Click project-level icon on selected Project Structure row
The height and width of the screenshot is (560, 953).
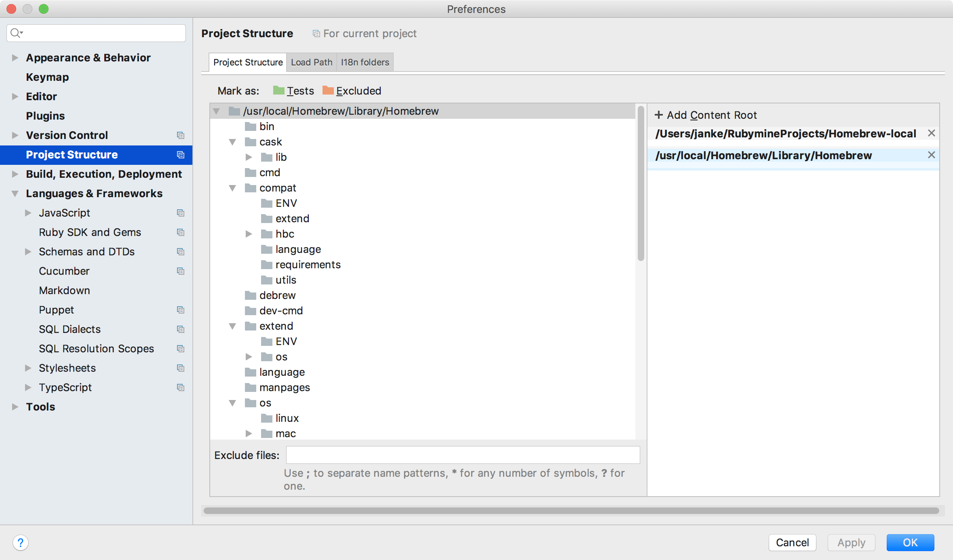(181, 155)
